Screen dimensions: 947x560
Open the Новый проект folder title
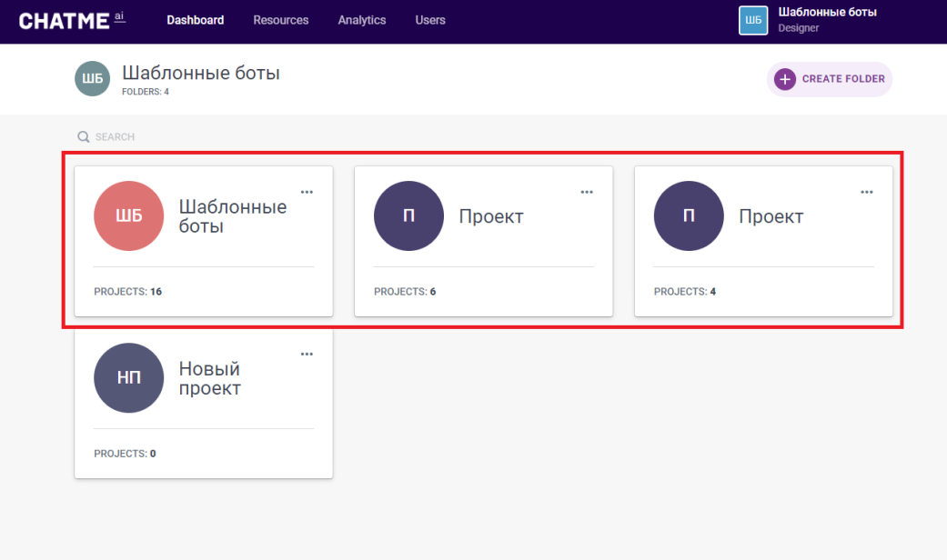click(x=209, y=378)
